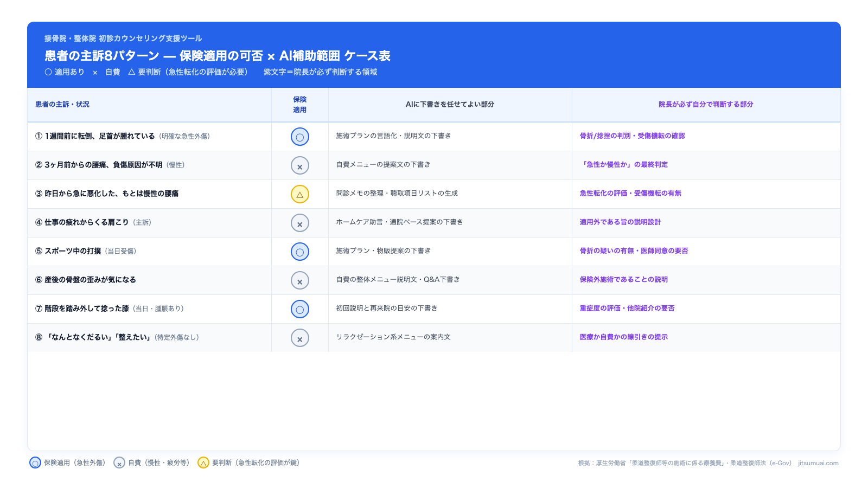Screen dimensions: 868x488
Task: Click the × icon in row ⑧ なんとなくだるい
Action: [300, 338]
